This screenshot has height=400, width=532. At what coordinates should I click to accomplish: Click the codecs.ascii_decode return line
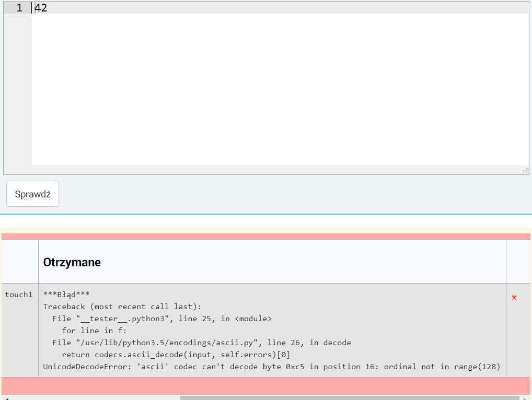[176, 355]
